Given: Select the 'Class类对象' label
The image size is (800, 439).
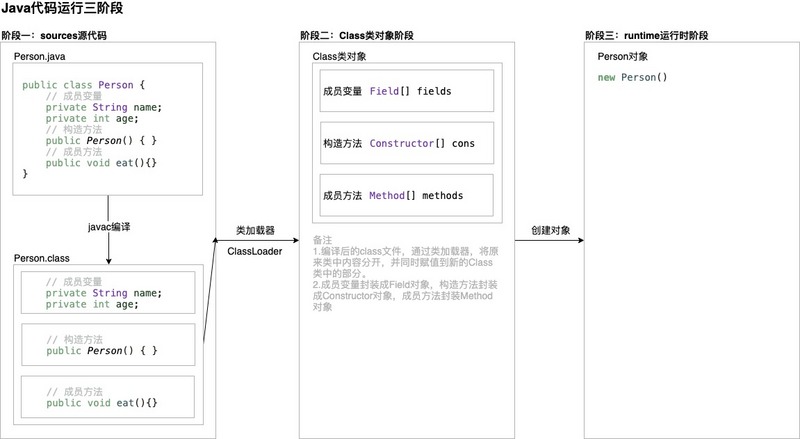Looking at the screenshot, I should tap(339, 56).
